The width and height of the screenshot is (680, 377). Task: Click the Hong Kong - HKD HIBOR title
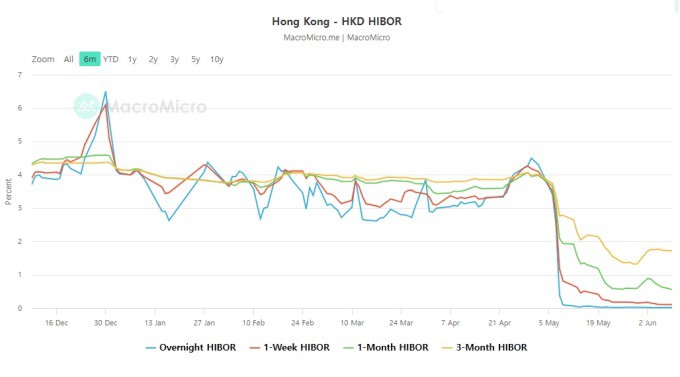pos(337,21)
